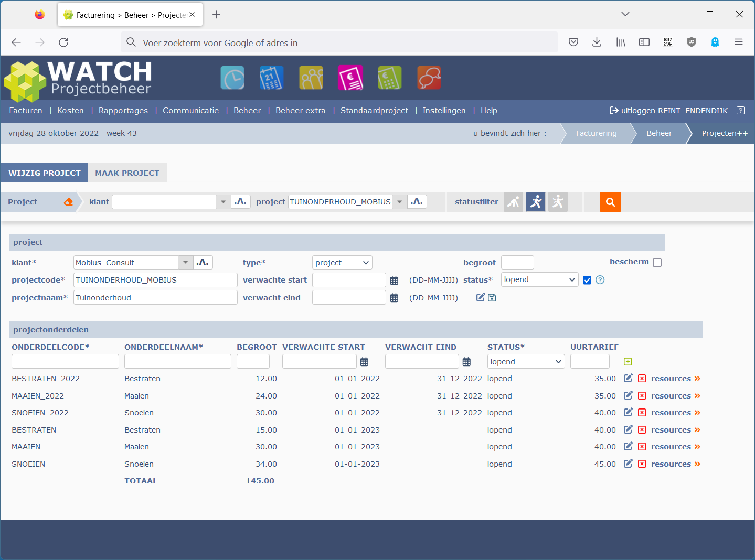Image resolution: width=755 pixels, height=560 pixels.
Task: Toggle first statusfilter icon (crawling figure)
Action: point(514,202)
